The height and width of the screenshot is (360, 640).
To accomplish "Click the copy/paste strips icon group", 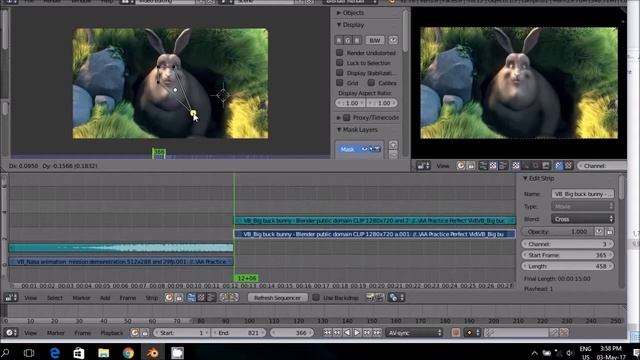I will tap(229, 298).
